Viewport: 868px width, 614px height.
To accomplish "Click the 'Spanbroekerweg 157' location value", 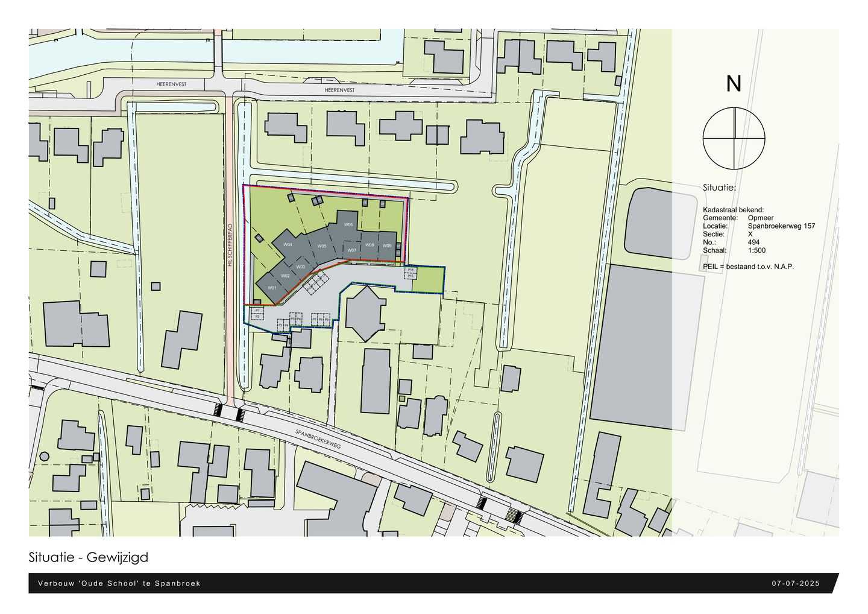I will [x=781, y=226].
